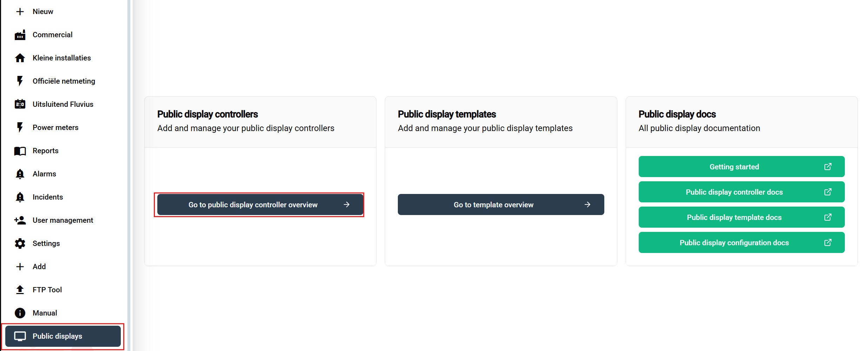
Task: Click the Reports book icon
Action: [20, 151]
